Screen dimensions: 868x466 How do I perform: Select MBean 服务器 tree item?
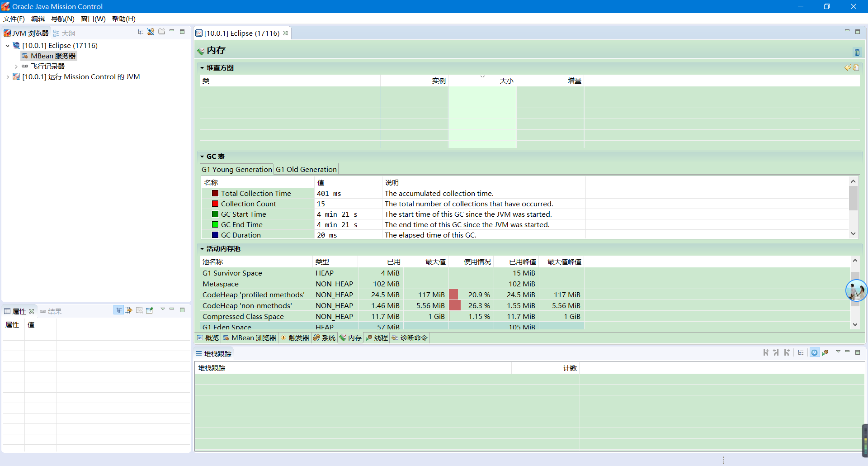tap(48, 56)
